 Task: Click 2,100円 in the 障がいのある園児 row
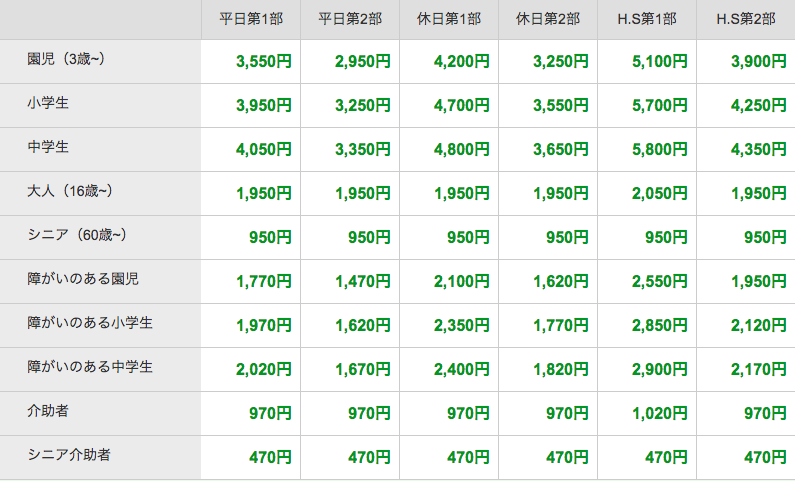[461, 281]
